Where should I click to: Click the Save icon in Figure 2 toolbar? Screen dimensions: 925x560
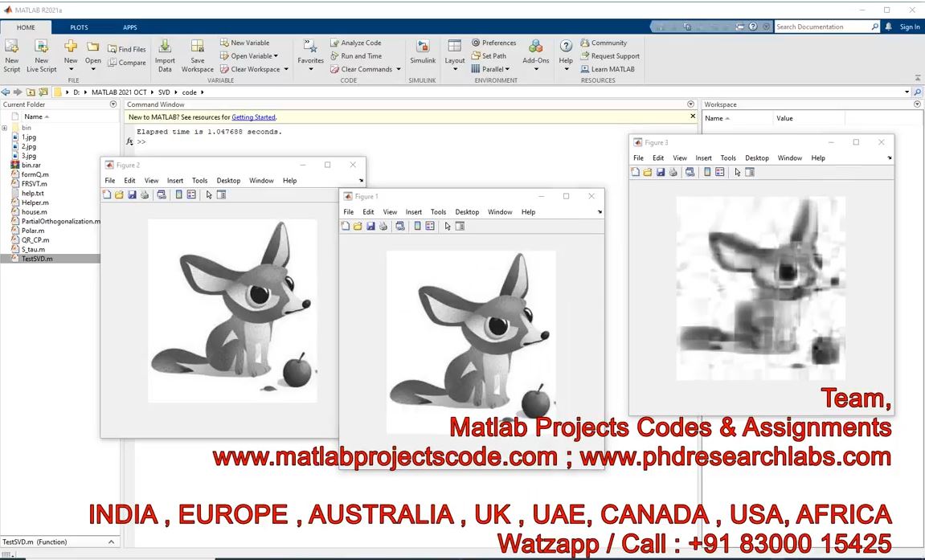[132, 194]
